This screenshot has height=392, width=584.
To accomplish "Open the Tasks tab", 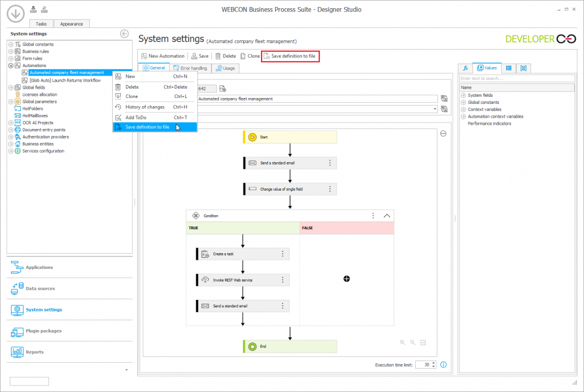I will point(41,24).
